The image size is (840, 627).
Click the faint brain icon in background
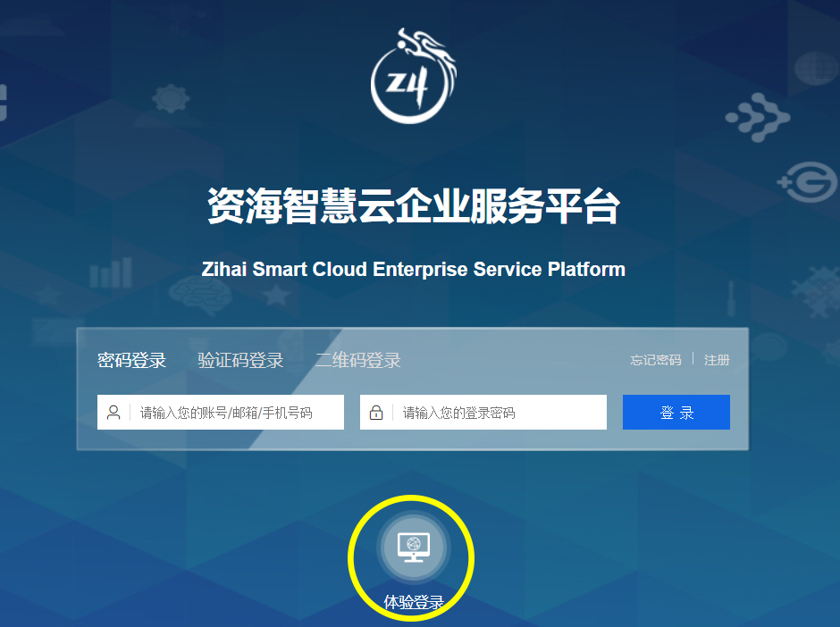[x=199, y=296]
